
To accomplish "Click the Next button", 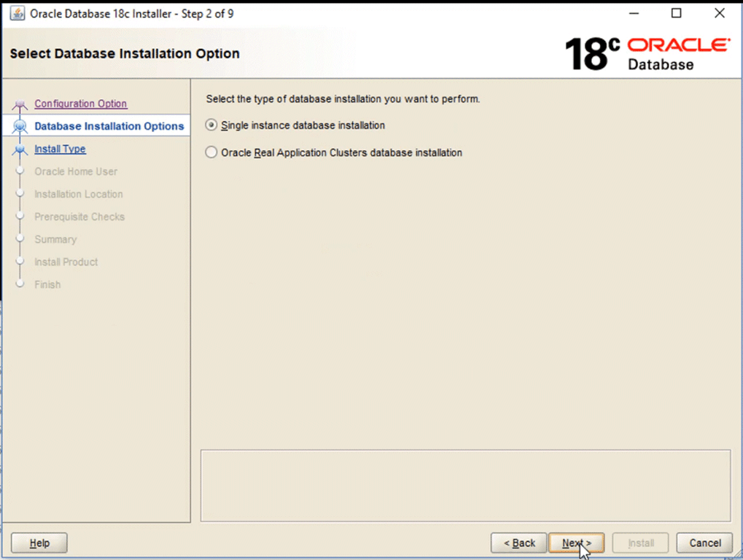I will (x=576, y=543).
